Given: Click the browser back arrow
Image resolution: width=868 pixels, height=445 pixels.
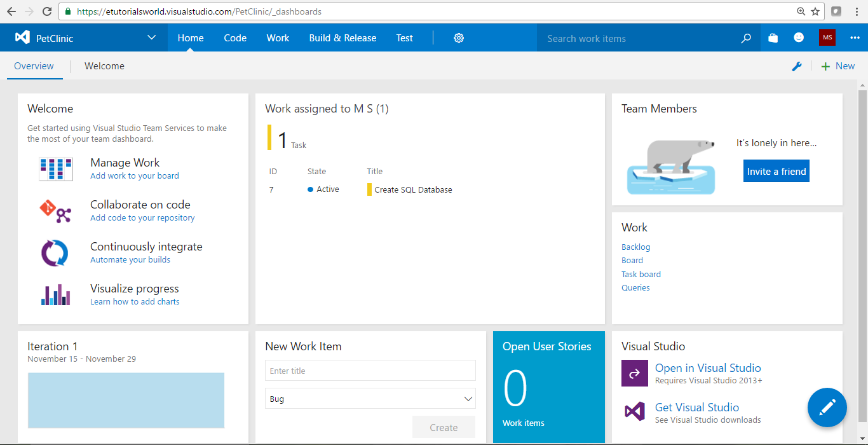Looking at the screenshot, I should [11, 11].
